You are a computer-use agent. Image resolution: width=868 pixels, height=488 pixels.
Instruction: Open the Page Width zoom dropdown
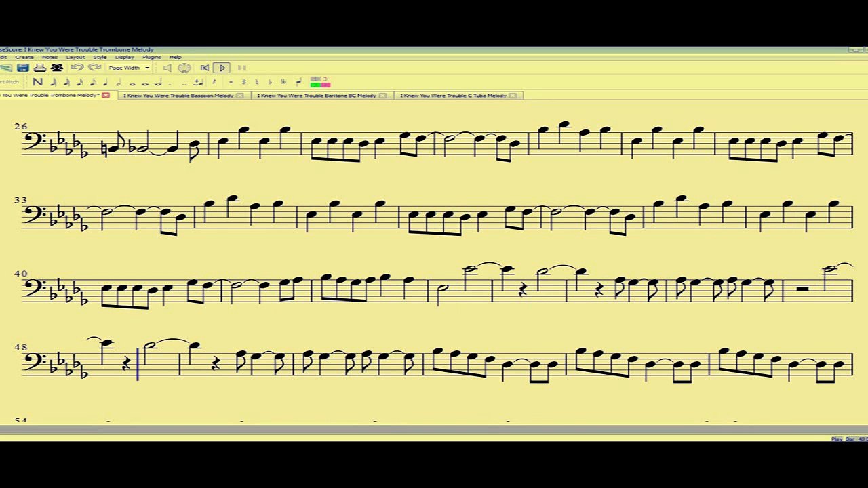(129, 68)
